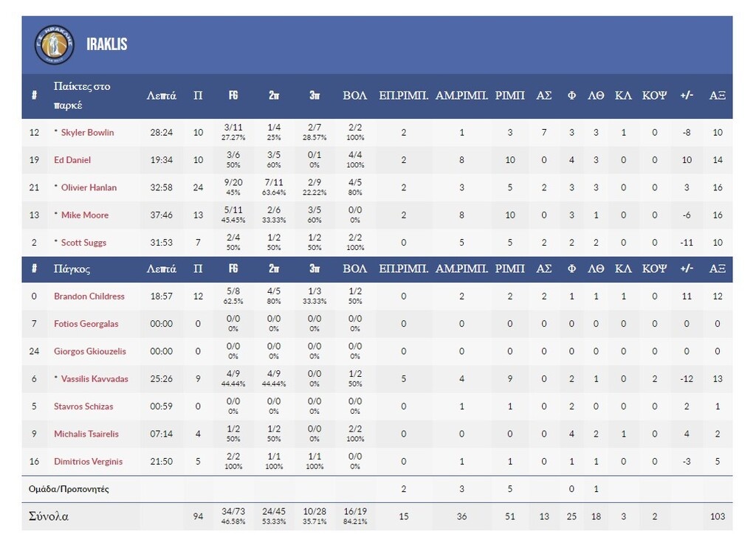756x537 pixels.
Task: Click the +/- column header
Action: tap(687, 96)
